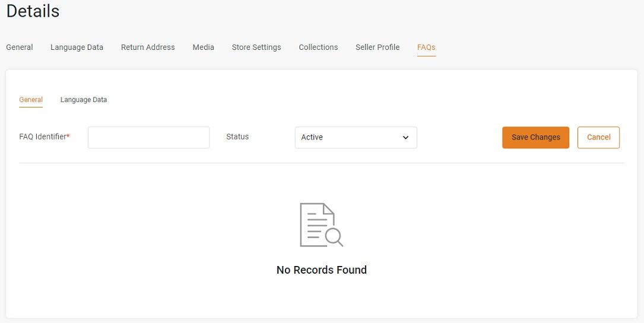Screen dimensions: 644x323
Task: Open the Language Data tab next to Return Address
Action: tap(77, 47)
